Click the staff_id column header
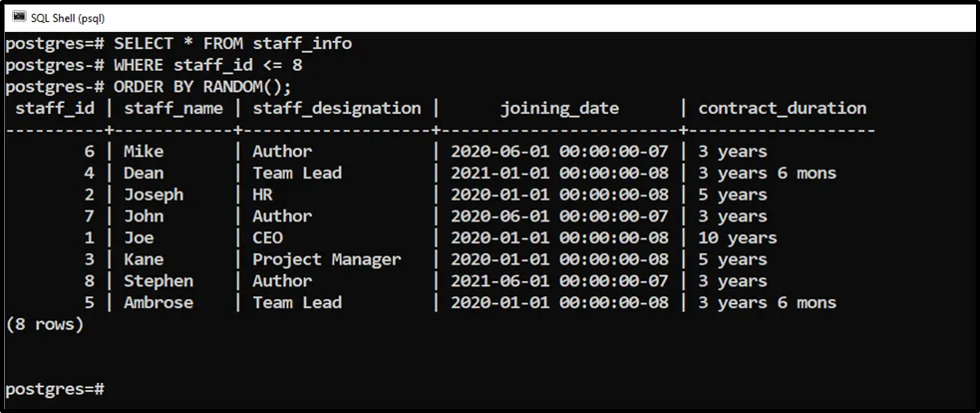Image resolution: width=980 pixels, height=413 pixels. [x=53, y=108]
